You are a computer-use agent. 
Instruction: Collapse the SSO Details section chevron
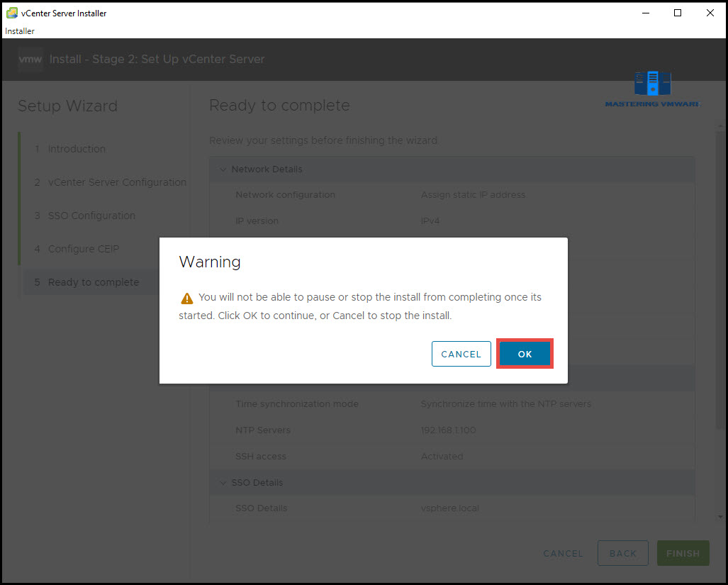(x=223, y=483)
